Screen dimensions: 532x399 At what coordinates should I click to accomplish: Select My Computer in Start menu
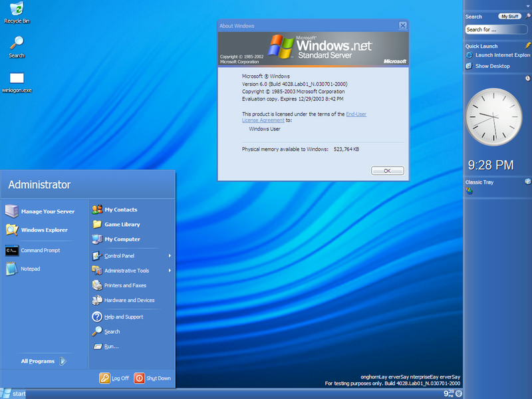pyautogui.click(x=122, y=239)
